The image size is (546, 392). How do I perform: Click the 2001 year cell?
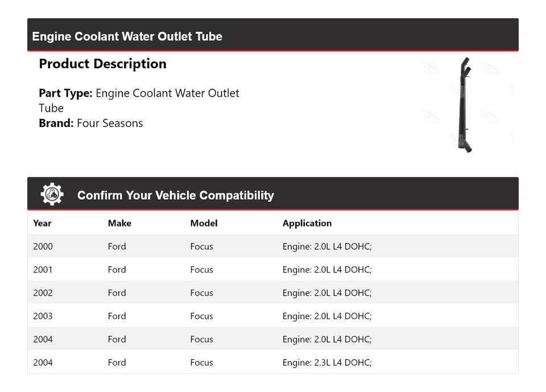[43, 270]
